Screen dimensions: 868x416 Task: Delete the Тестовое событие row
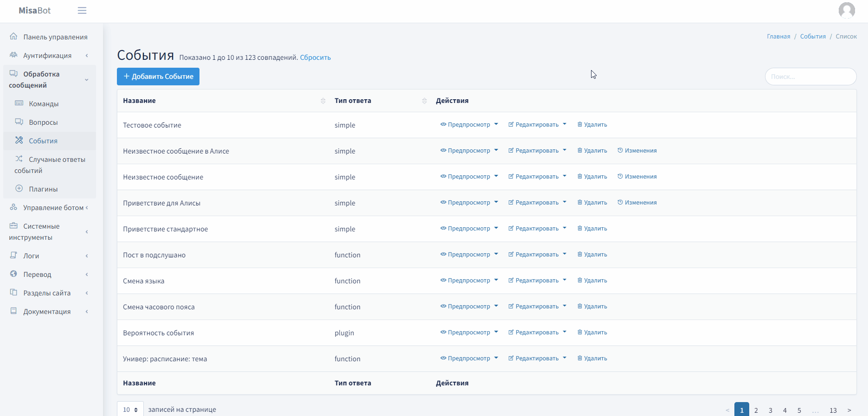(592, 125)
